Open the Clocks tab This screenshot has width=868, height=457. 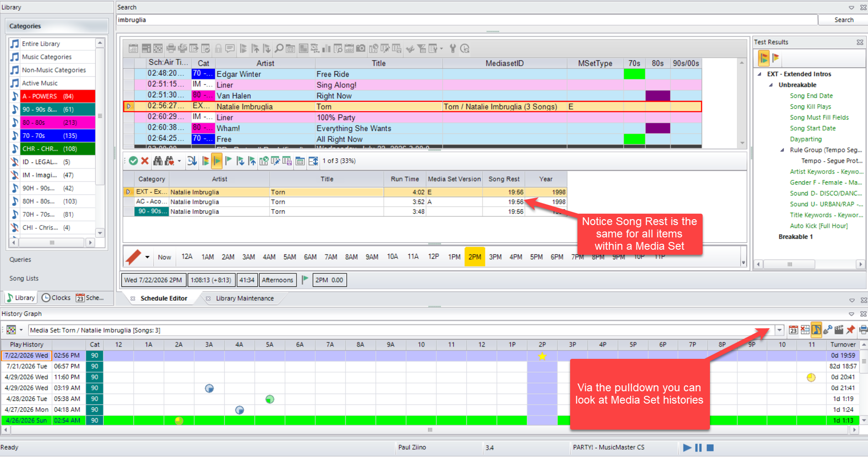pyautogui.click(x=56, y=298)
